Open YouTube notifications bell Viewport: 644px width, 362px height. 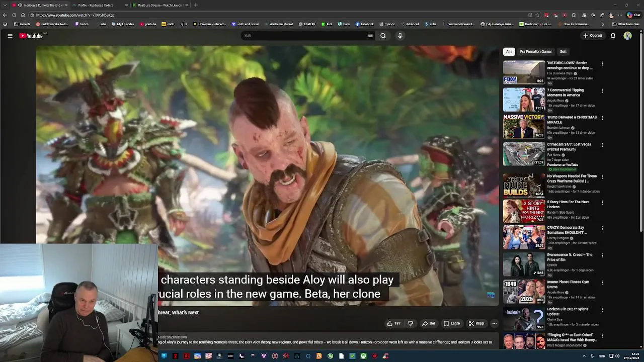[x=613, y=36]
